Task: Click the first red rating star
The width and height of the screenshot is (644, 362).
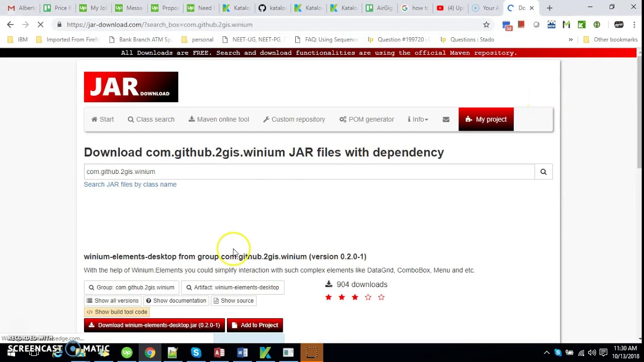Action: 329,298
